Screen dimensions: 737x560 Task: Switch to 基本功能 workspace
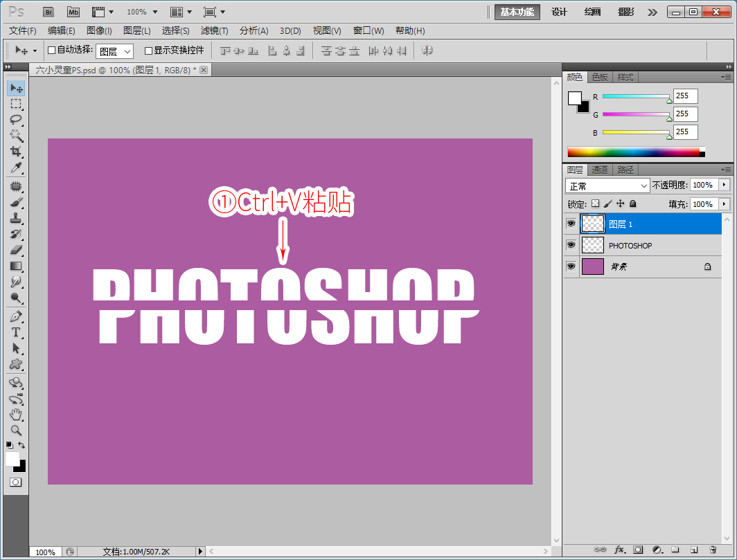click(517, 12)
